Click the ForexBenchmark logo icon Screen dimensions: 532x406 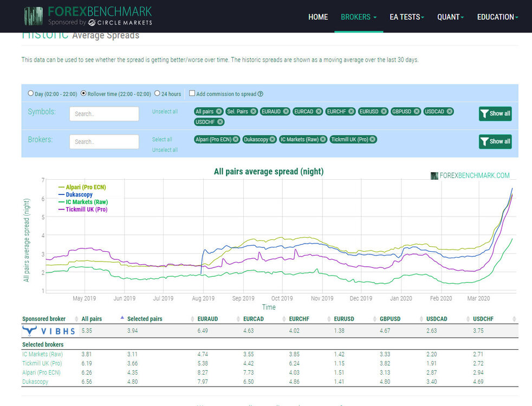click(x=34, y=16)
